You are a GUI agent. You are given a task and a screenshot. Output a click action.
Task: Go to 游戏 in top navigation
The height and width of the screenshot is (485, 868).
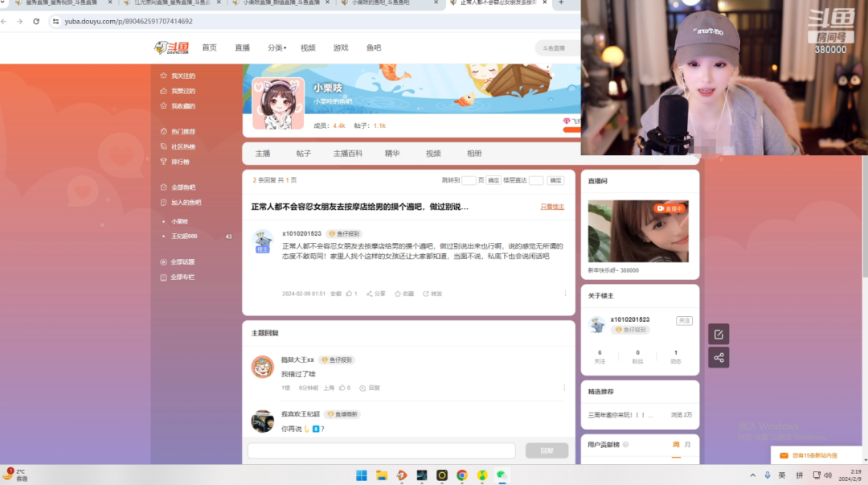click(341, 47)
